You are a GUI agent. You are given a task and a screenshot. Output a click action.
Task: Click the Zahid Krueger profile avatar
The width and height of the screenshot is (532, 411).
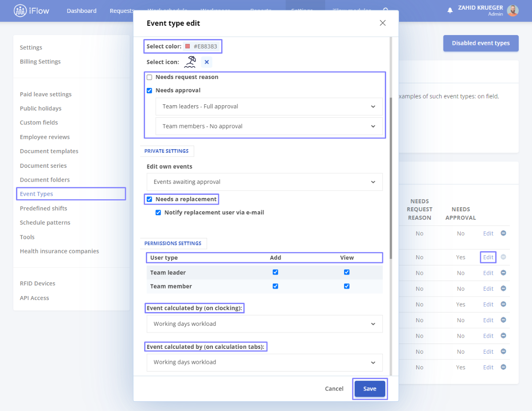coord(513,11)
